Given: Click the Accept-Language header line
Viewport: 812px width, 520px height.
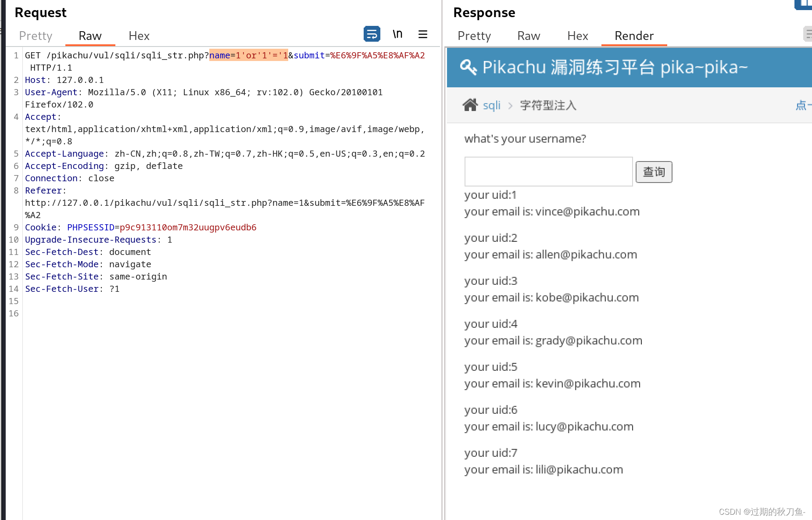Looking at the screenshot, I should point(225,154).
